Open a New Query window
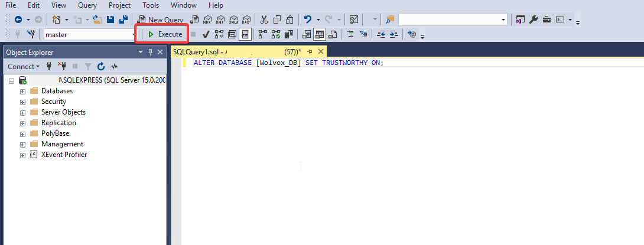The height and width of the screenshot is (245, 644). tap(160, 20)
